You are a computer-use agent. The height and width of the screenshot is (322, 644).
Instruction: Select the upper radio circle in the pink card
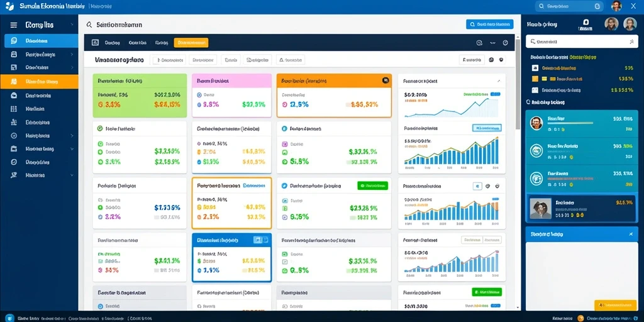pyautogui.click(x=199, y=95)
